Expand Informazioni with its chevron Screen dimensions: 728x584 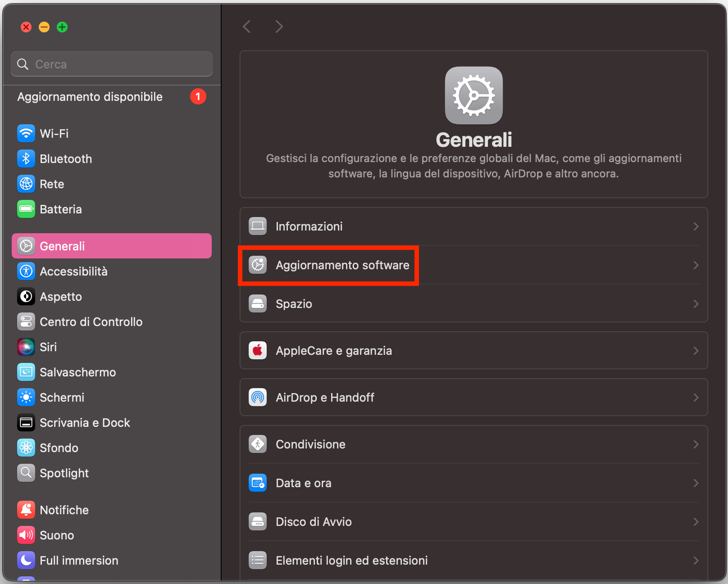696,226
